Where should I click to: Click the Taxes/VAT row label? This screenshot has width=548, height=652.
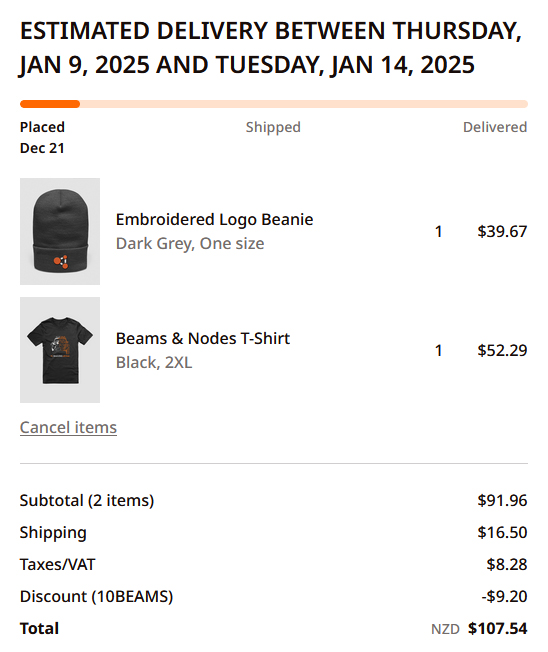[x=58, y=564]
